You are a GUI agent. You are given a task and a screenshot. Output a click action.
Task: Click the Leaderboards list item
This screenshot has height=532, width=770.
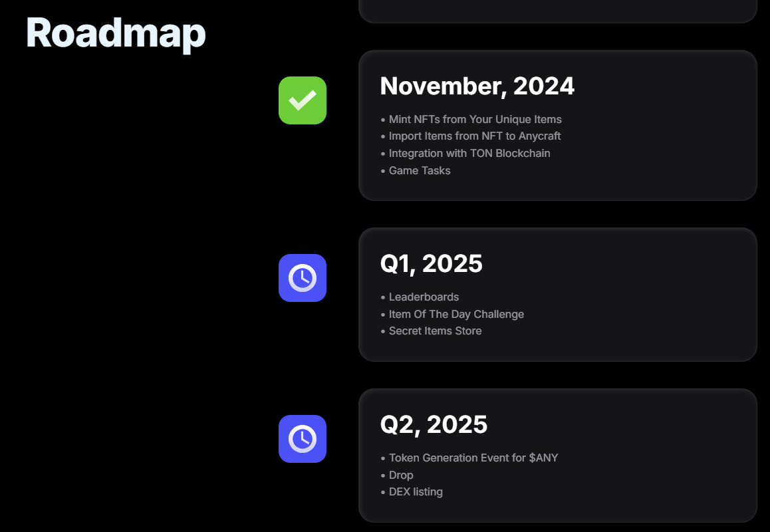tap(424, 297)
